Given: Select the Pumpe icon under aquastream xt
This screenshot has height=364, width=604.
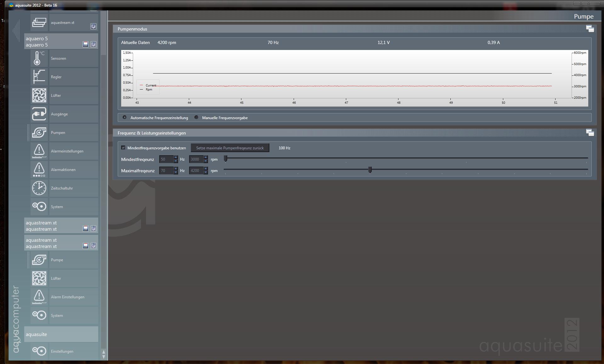Looking at the screenshot, I should 39,260.
